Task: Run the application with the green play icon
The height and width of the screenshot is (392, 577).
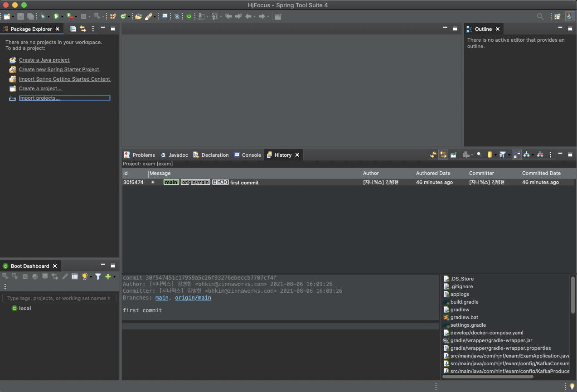Action: (x=56, y=16)
